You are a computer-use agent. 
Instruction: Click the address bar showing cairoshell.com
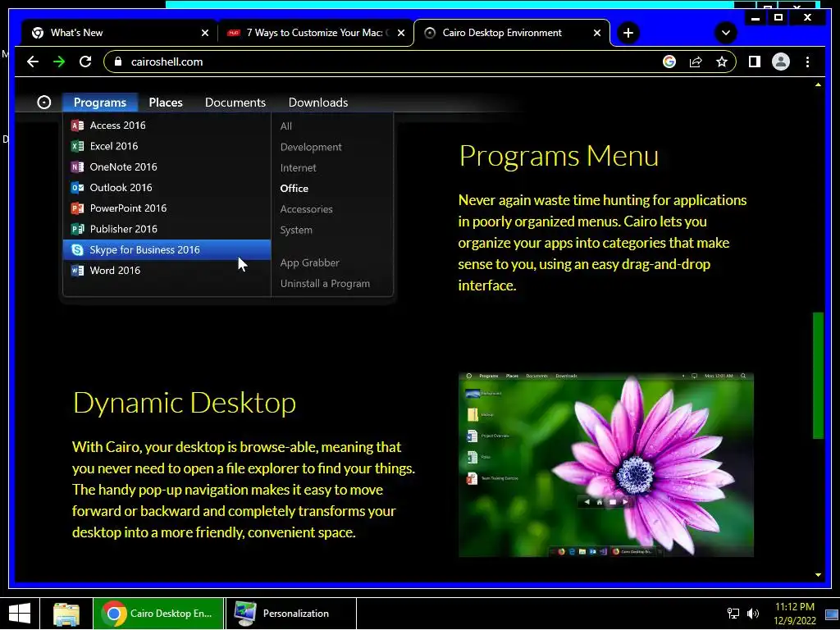[x=419, y=62]
